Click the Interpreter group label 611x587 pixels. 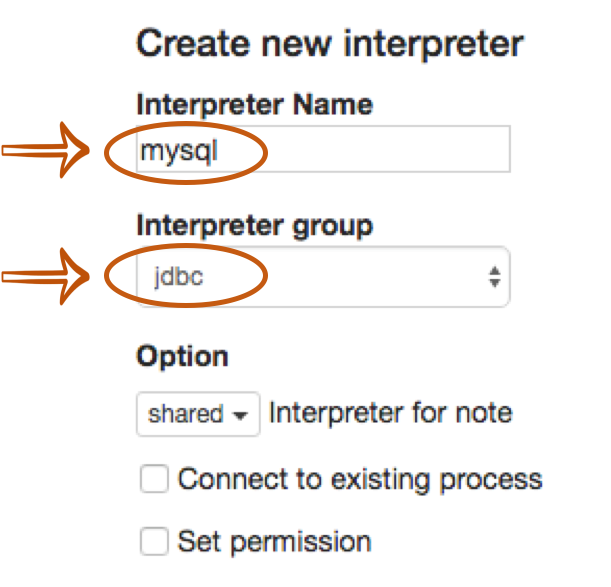(254, 226)
